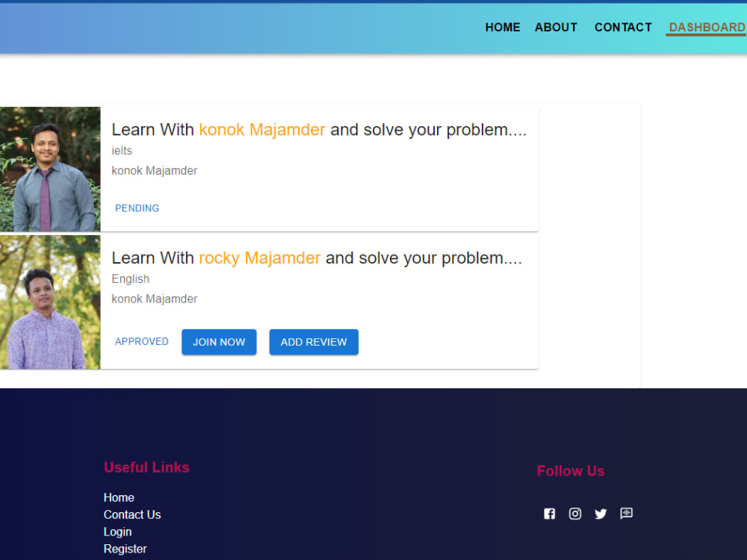Navigate to the HOME menu item
This screenshot has width=747, height=560.
[502, 27]
